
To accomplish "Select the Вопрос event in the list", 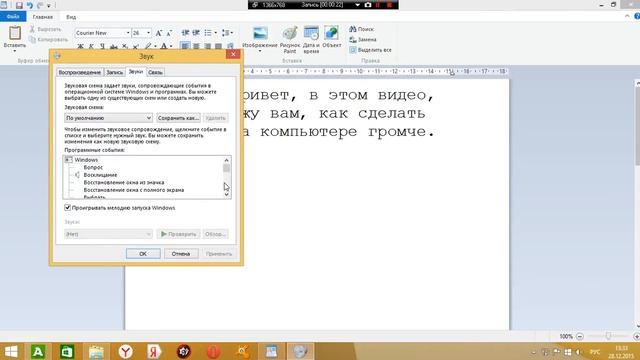I will 93,167.
